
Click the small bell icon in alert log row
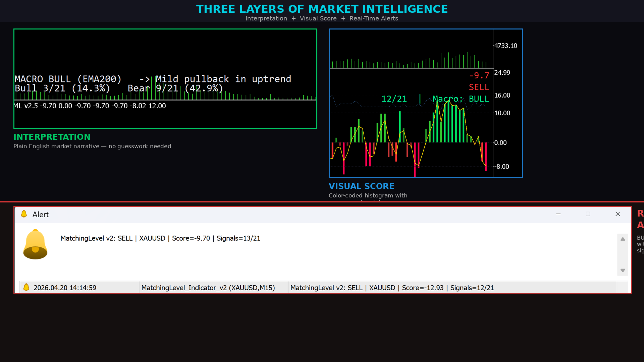[26, 288]
